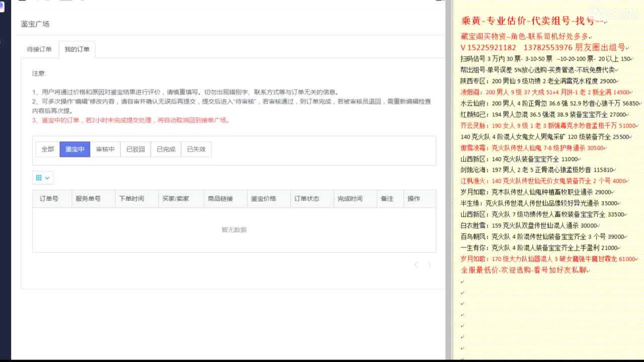This screenshot has width=644, height=362.
Task: Click the 注意 heading in the notice
Action: tap(39, 73)
